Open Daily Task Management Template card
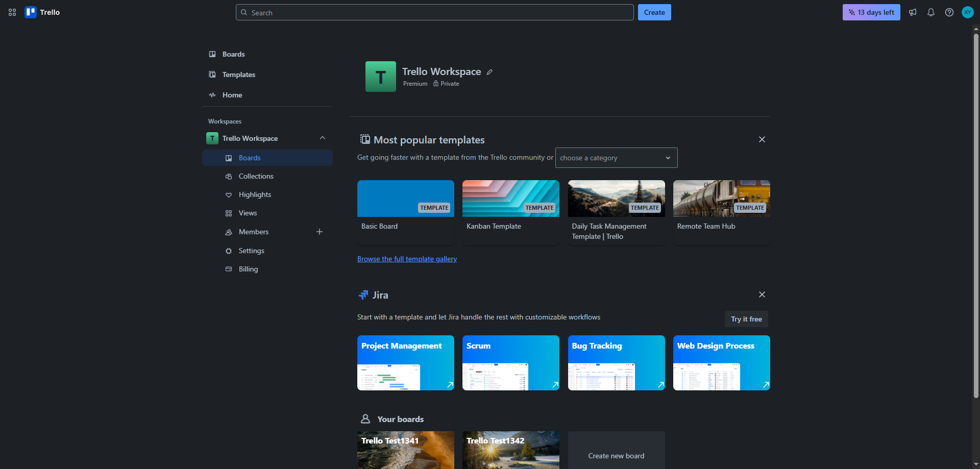Viewport: 980px width, 469px height. click(x=617, y=213)
